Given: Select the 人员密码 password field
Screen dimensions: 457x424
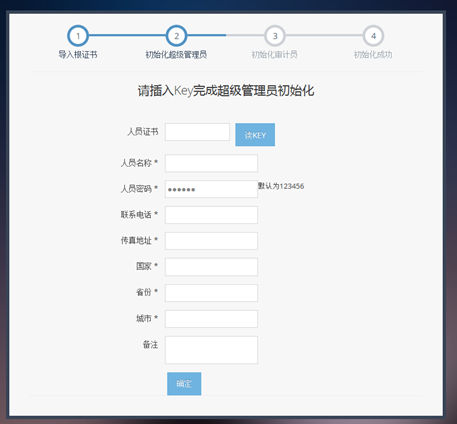Looking at the screenshot, I should (211, 189).
